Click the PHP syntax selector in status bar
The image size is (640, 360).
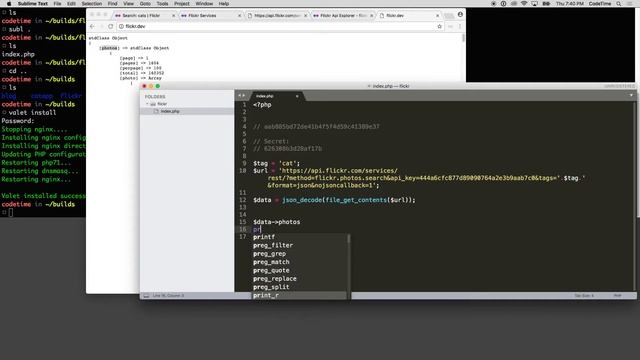point(618,296)
